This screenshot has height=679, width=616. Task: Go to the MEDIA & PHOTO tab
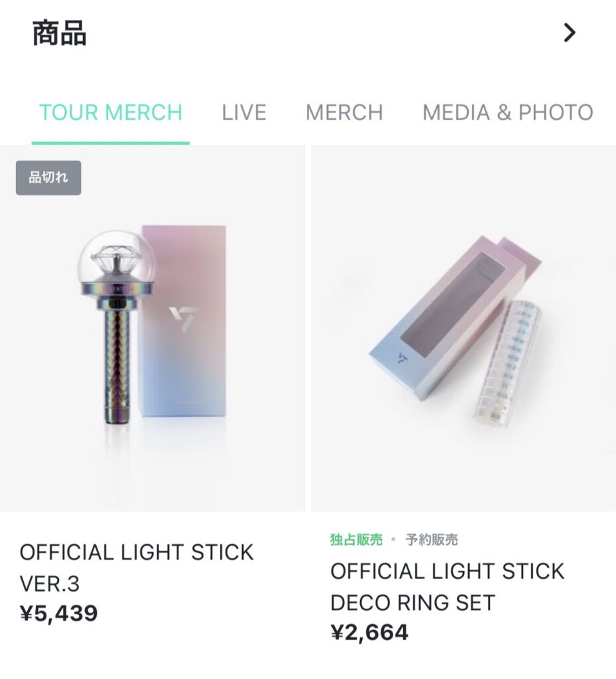coord(508,112)
